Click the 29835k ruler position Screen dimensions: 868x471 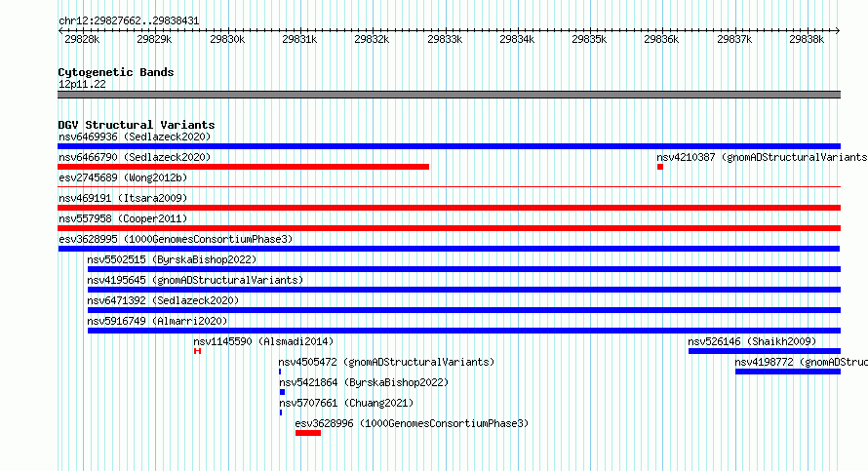(x=589, y=39)
